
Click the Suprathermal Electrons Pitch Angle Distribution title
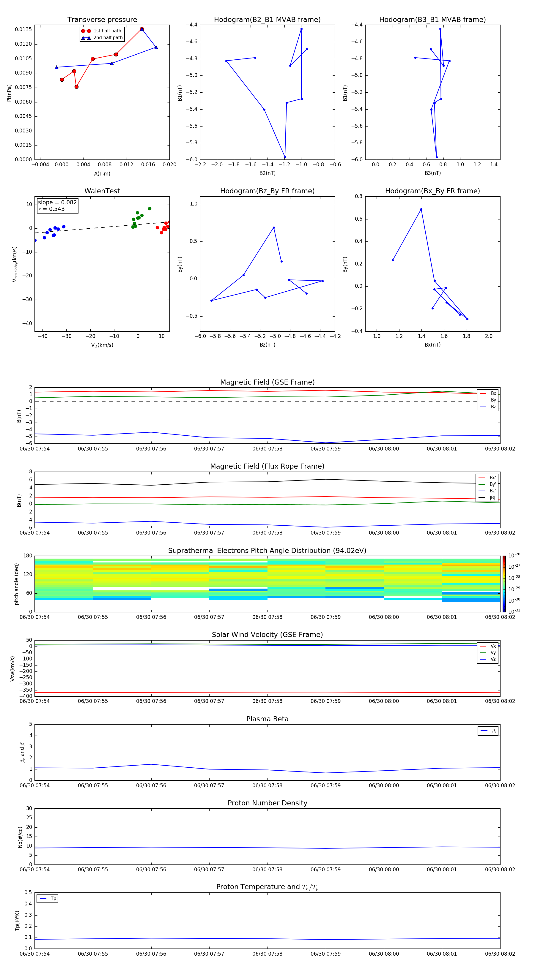tap(267, 551)
